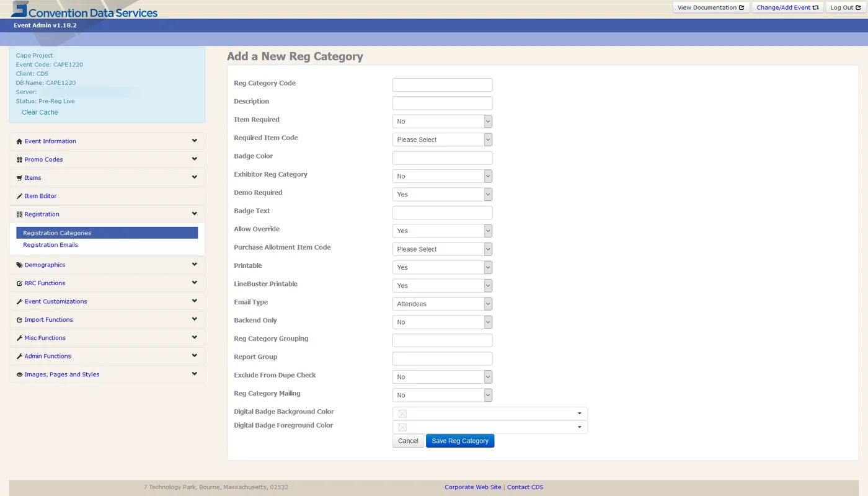
Task: Open the Exclude From Dupe Check dropdown
Action: click(x=442, y=377)
